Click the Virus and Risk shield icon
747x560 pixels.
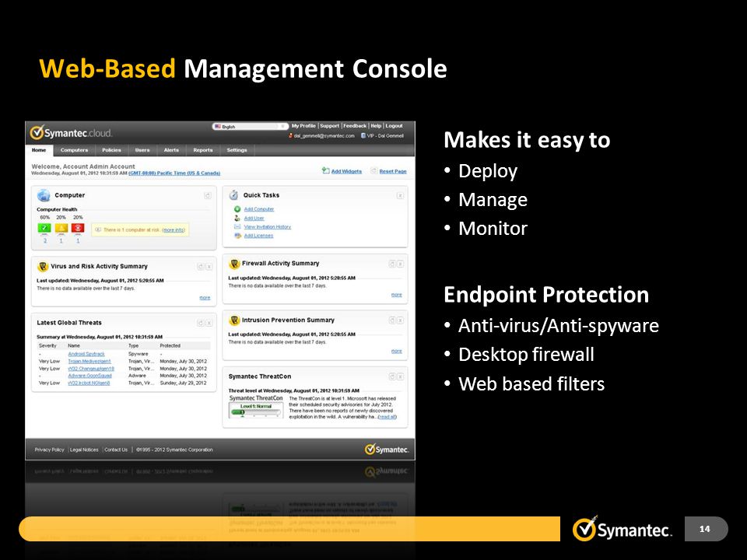(43, 267)
